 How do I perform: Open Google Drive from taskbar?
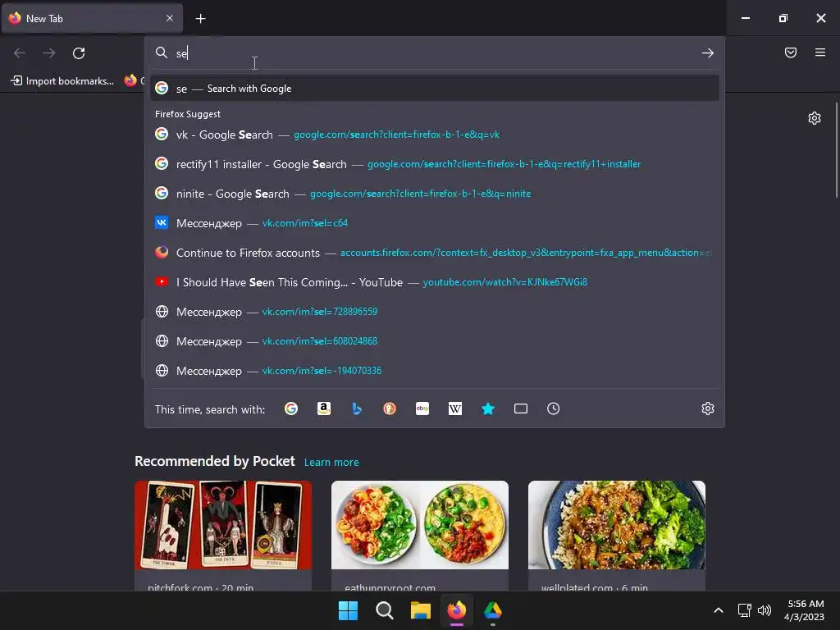coord(493,610)
